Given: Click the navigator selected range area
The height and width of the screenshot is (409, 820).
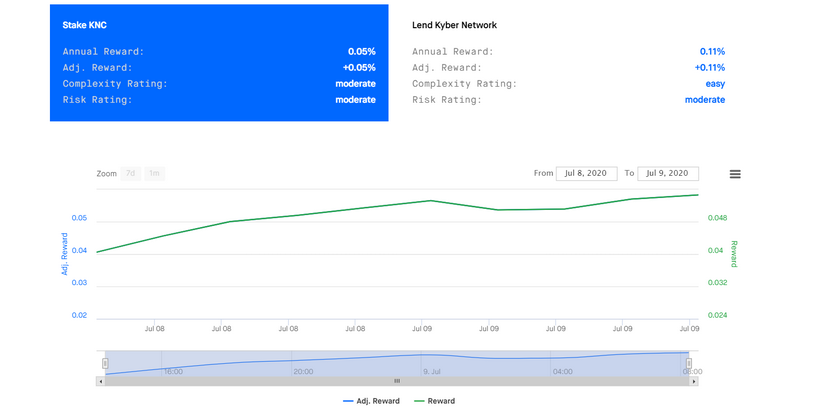Looking at the screenshot, I should click(397, 363).
